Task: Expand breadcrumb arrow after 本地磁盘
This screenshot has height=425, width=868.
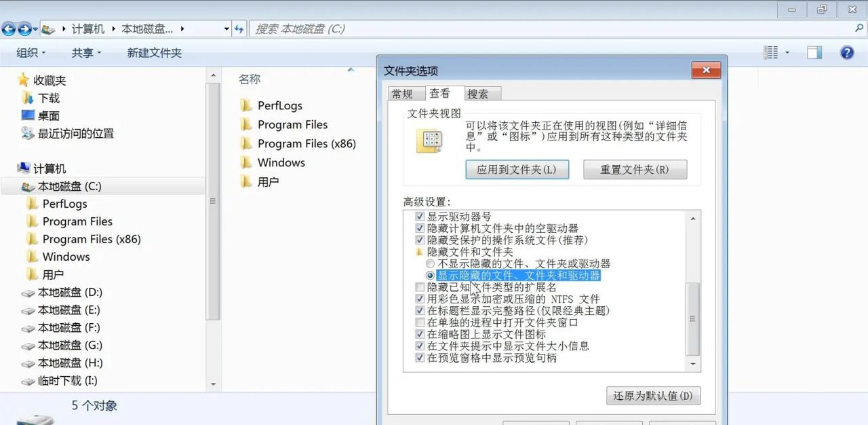Action: coord(182,29)
